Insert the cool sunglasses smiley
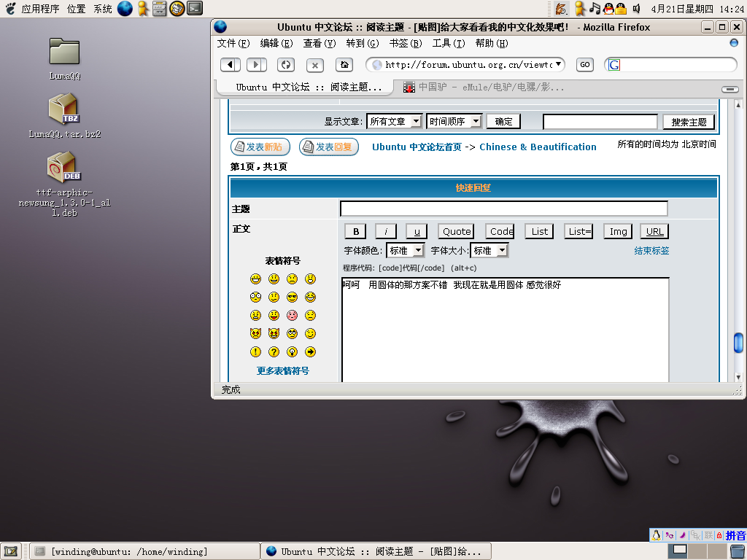The image size is (747, 560). (x=292, y=297)
